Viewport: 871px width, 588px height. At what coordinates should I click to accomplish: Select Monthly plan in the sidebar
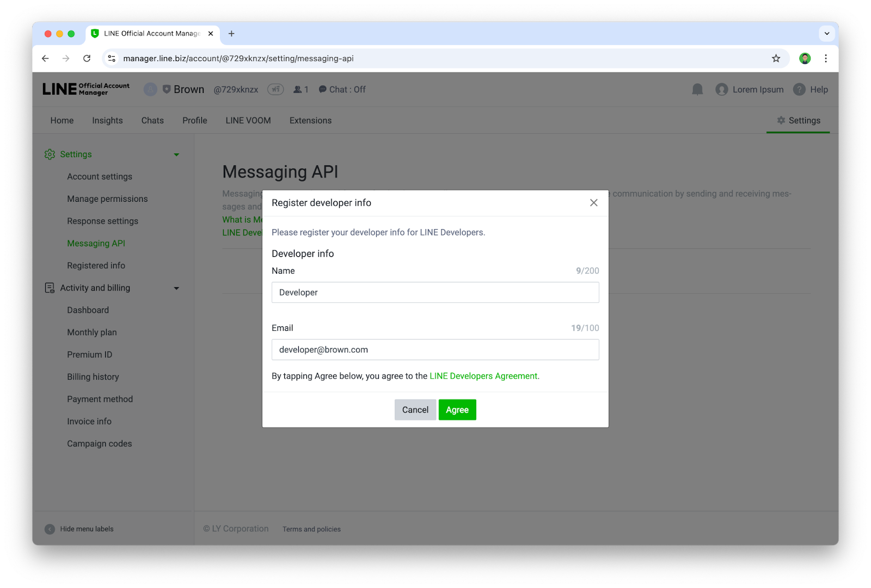91,332
